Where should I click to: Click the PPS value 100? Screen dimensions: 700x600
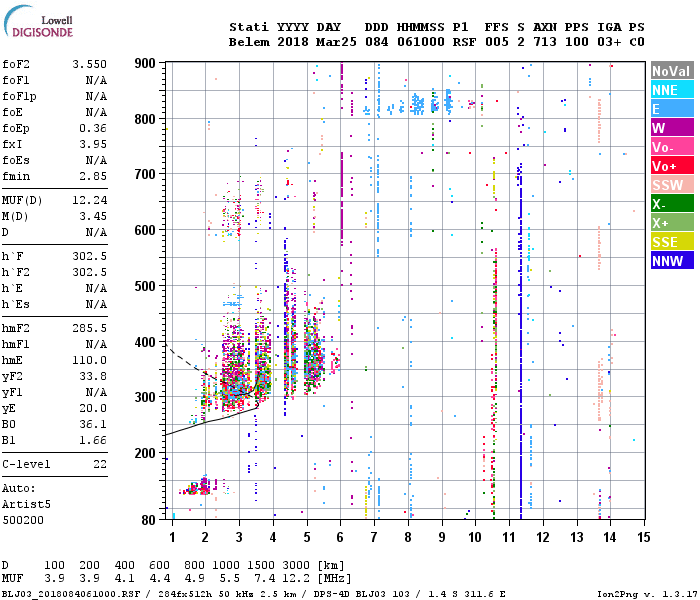click(577, 42)
